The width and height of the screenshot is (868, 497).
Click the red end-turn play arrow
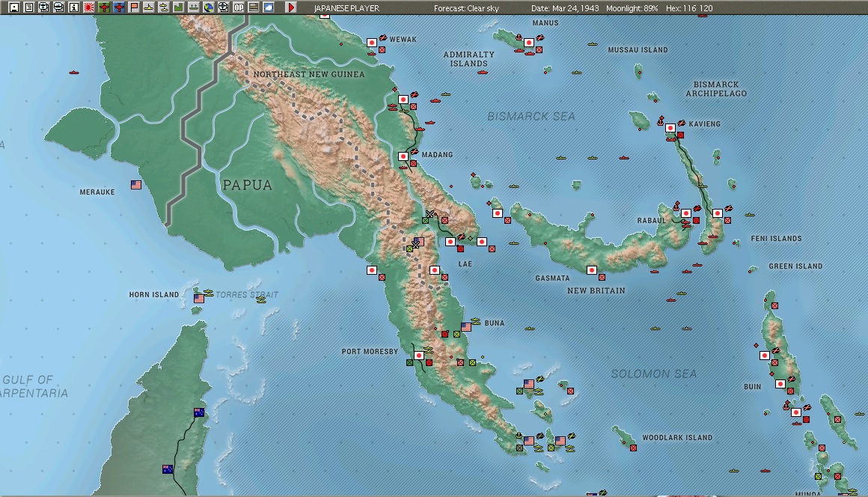click(x=290, y=7)
